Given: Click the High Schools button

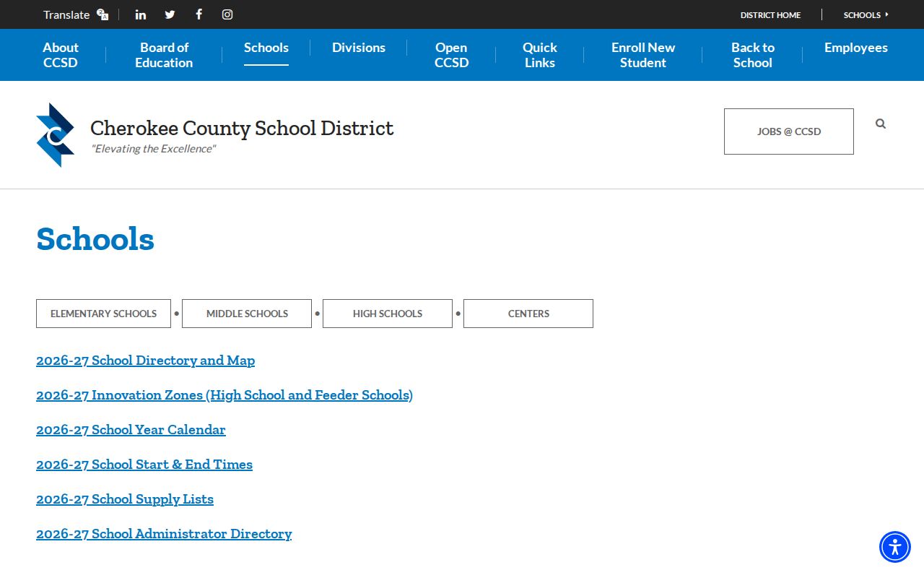Looking at the screenshot, I should pyautogui.click(x=388, y=314).
